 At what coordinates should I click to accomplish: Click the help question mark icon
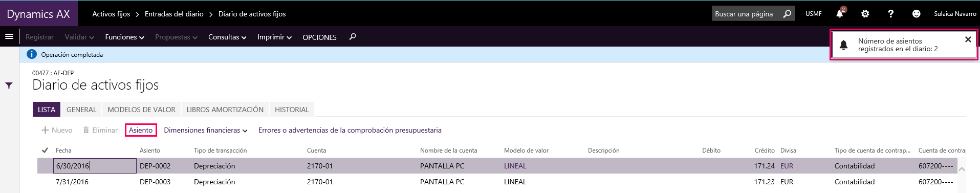[x=890, y=14]
